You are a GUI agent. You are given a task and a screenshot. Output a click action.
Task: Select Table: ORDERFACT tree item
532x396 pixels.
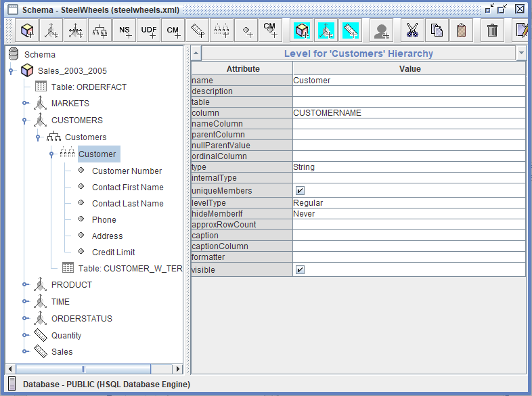point(88,87)
